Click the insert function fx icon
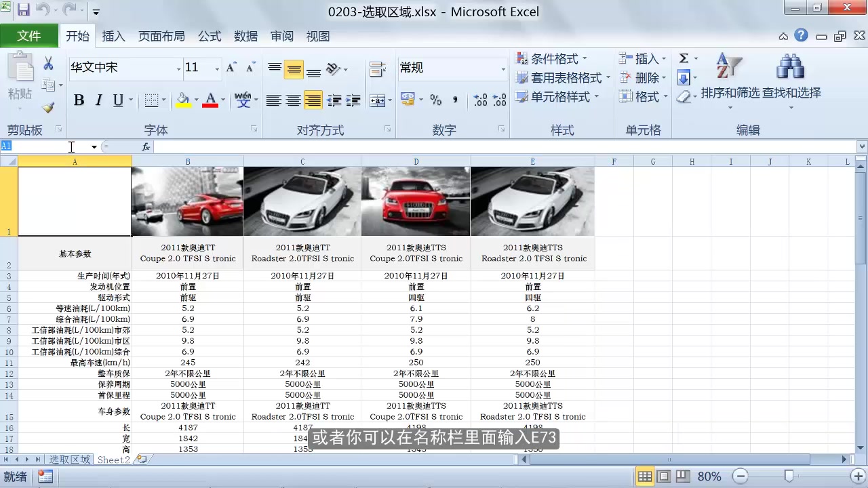Viewport: 868px width, 488px height. tap(146, 146)
